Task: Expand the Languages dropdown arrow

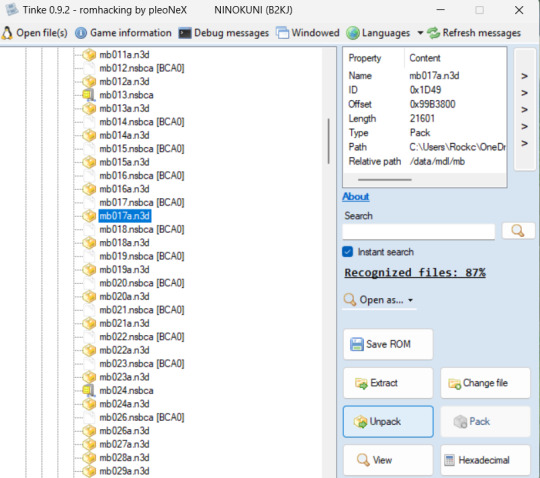Action: [x=420, y=33]
